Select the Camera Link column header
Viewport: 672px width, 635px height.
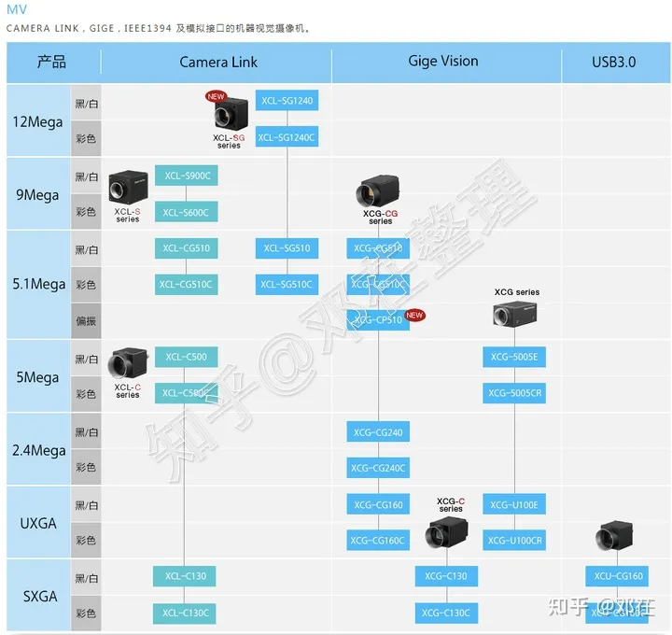tap(217, 63)
